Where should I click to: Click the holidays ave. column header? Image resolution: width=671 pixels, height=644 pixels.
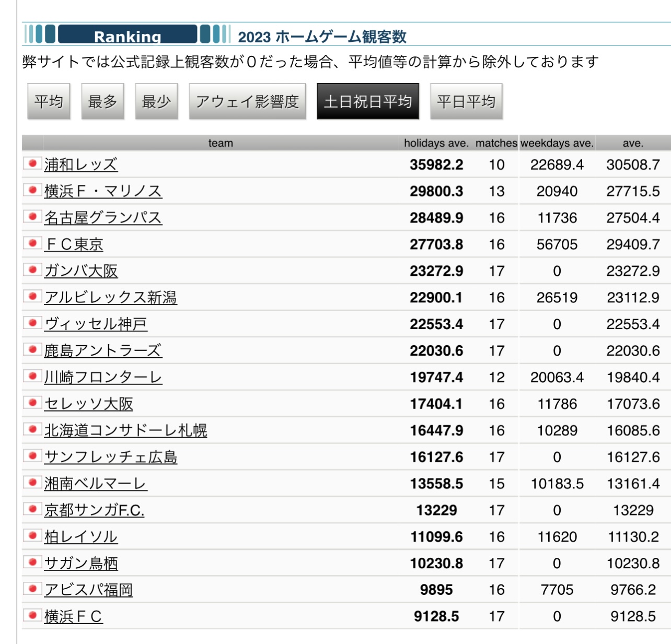[x=436, y=143]
